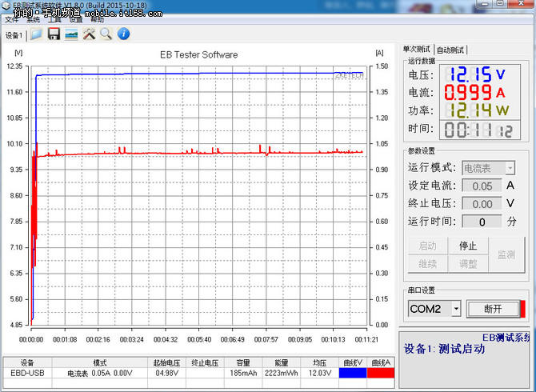Image resolution: width=536 pixels, height=392 pixels.
Task: Select the 设备1 device tab in toolbar
Action: tap(14, 35)
